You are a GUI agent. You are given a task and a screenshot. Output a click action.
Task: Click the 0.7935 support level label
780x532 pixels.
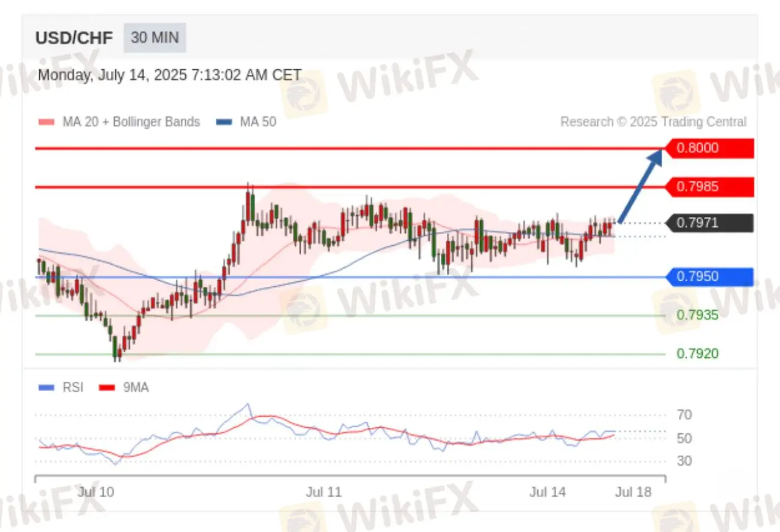coord(698,316)
